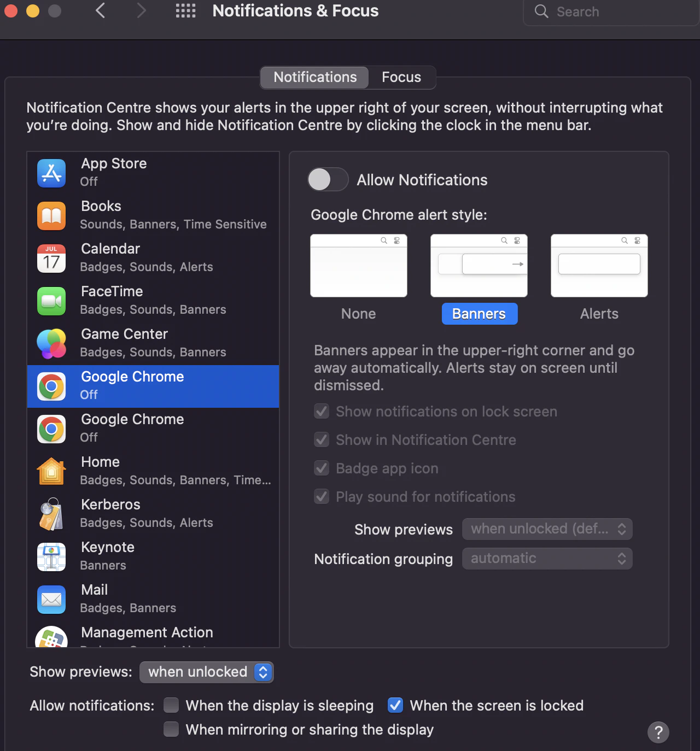700x751 pixels.
Task: Select Books row in app list
Action: (153, 215)
